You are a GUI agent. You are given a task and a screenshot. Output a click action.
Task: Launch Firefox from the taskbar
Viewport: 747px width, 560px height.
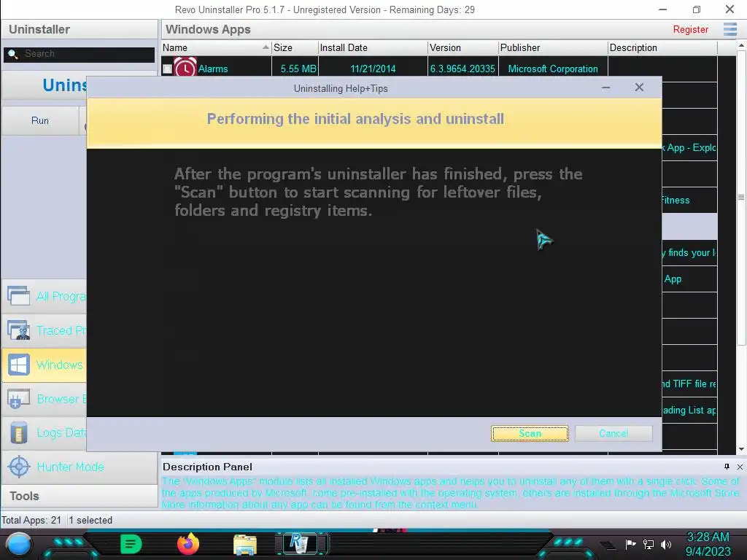click(x=188, y=544)
